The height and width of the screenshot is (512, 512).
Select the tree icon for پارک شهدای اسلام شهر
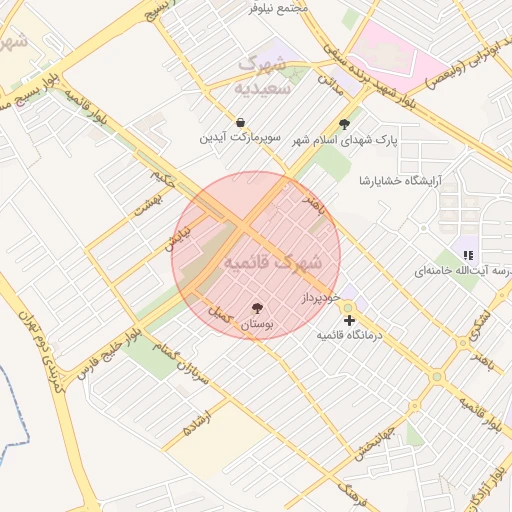[344, 125]
